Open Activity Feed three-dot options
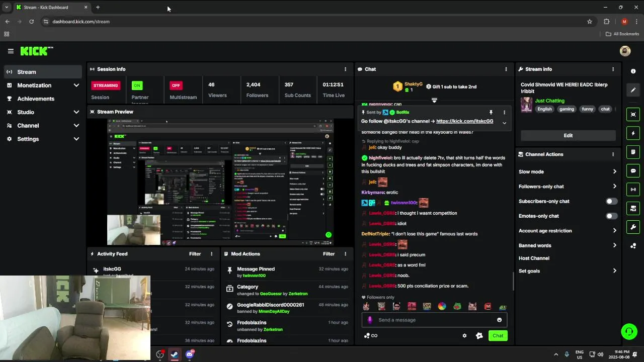Screen dimensions: 644x362 pyautogui.click(x=211, y=254)
